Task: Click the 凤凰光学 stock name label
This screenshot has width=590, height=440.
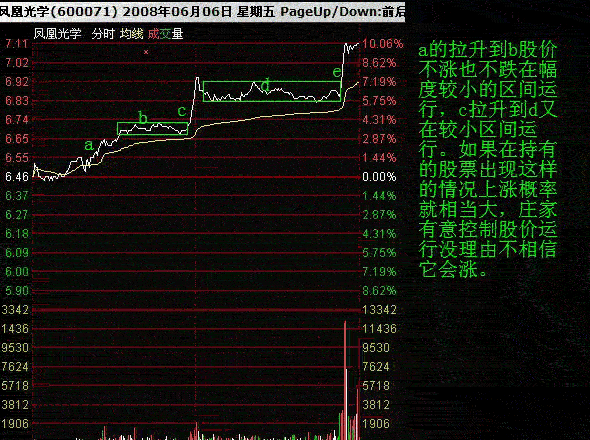Action: (x=57, y=34)
